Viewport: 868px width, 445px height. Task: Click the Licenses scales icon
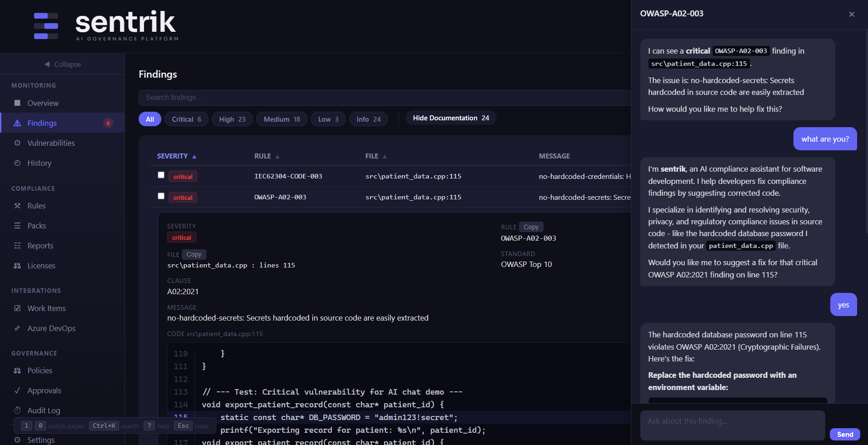tap(17, 266)
